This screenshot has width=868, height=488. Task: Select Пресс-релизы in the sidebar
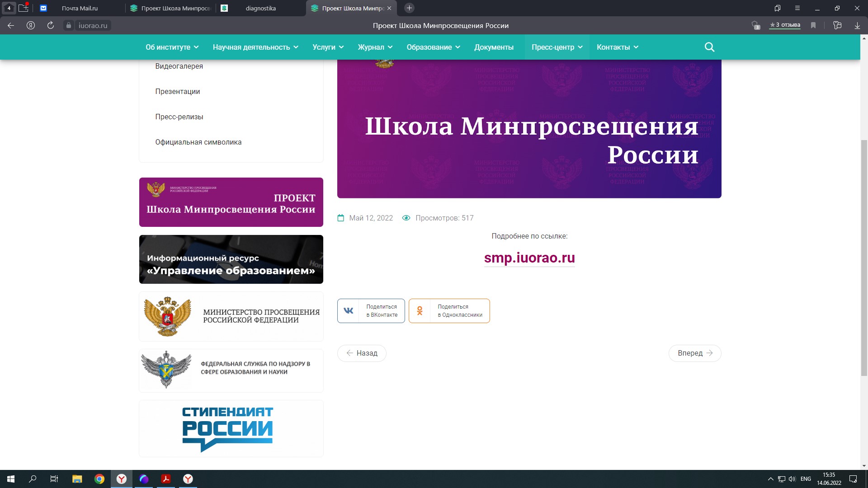pyautogui.click(x=179, y=117)
